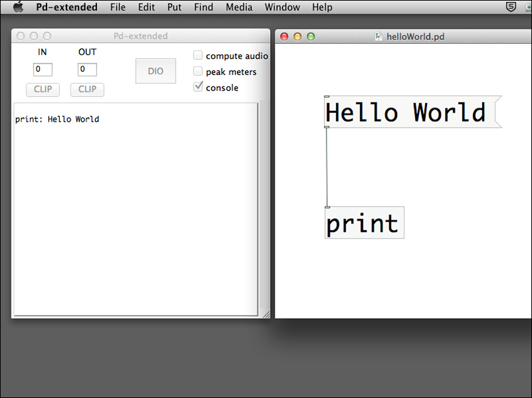Click the shield icon in the menu bar

click(x=511, y=7)
